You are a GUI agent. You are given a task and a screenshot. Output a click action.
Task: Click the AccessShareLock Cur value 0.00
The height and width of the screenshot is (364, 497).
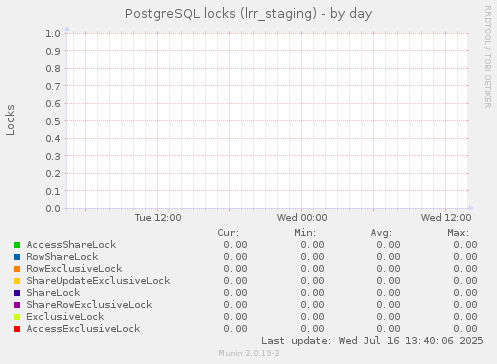tap(235, 245)
